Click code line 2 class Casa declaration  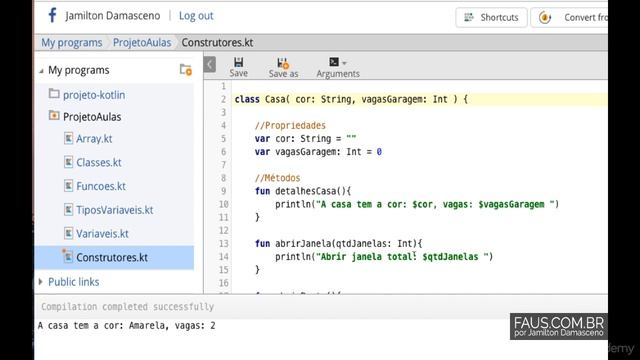point(351,99)
